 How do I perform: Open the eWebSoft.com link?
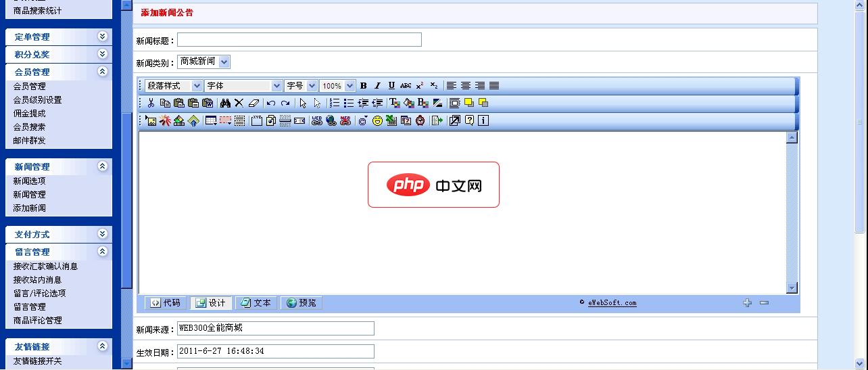[x=612, y=303]
